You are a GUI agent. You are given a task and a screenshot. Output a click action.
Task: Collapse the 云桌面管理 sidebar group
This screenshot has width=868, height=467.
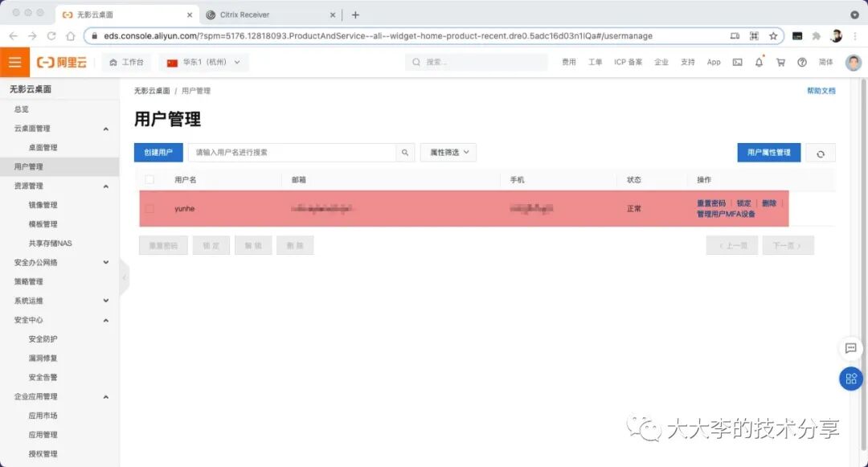[x=106, y=129]
